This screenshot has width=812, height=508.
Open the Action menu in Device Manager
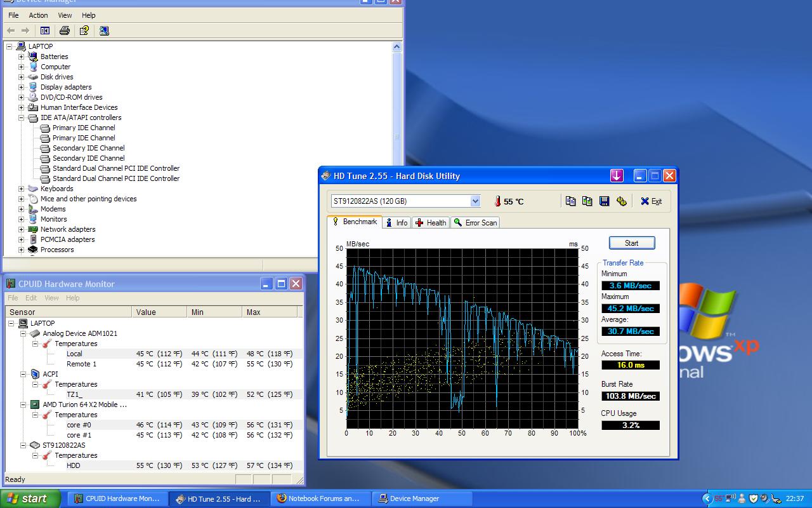38,15
